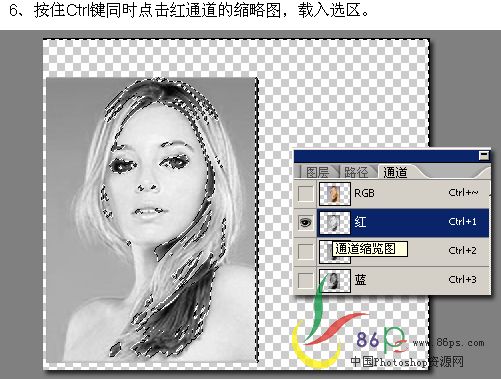Image resolution: width=501 pixels, height=379 pixels.
Task: Switch to the 图层 (Layers) tab
Action: (317, 172)
